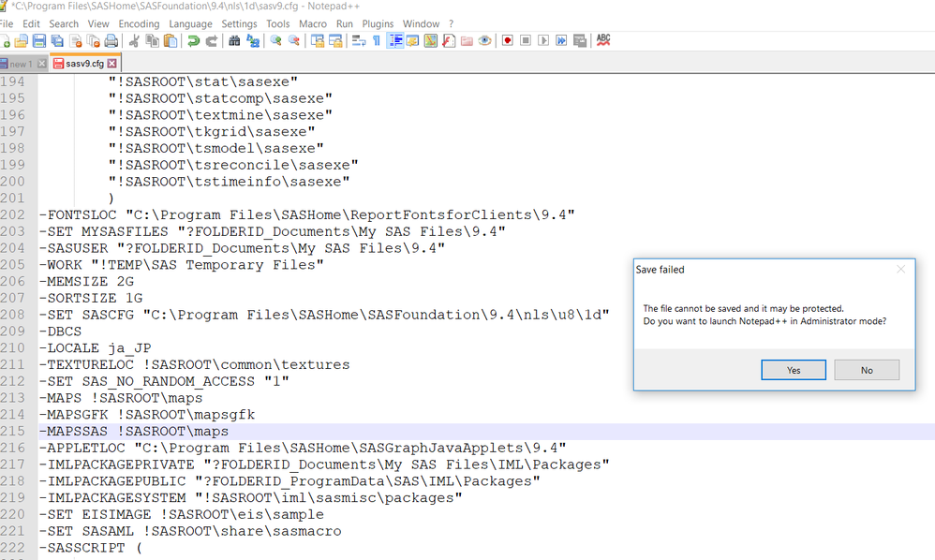Open the Function List icon
935x560 pixels.
449,40
